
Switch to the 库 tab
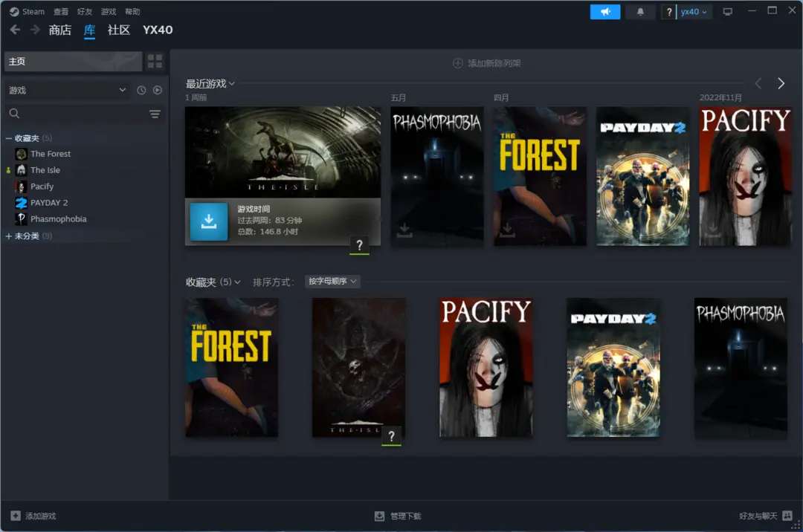click(x=90, y=30)
